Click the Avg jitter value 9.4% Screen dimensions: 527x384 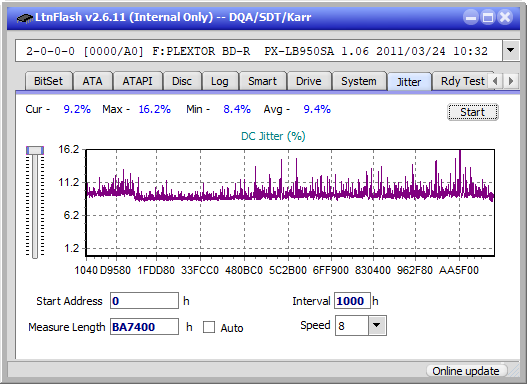[317, 109]
